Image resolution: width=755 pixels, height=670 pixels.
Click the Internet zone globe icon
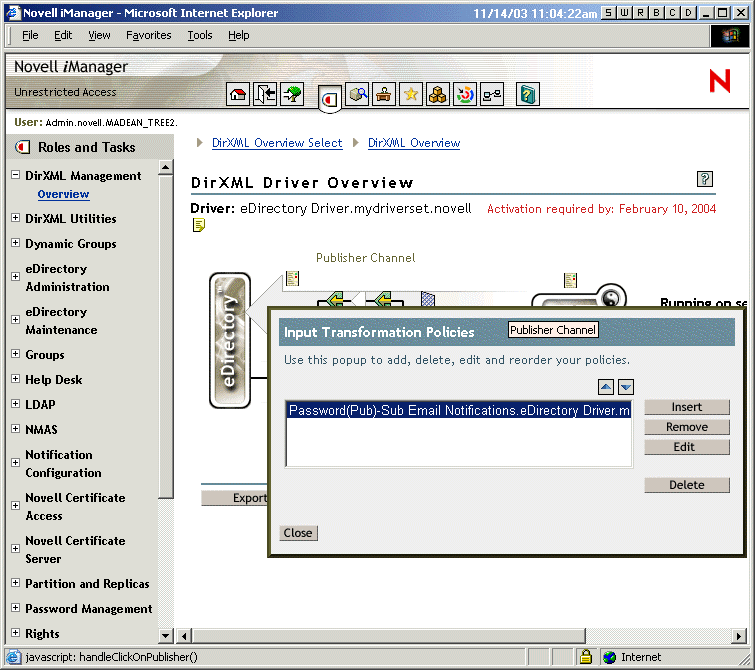click(610, 657)
